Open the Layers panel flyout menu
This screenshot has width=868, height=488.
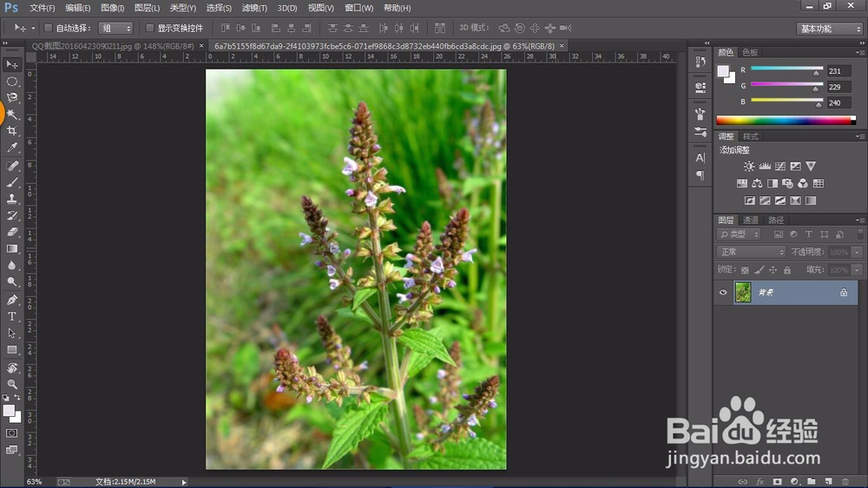pos(859,220)
